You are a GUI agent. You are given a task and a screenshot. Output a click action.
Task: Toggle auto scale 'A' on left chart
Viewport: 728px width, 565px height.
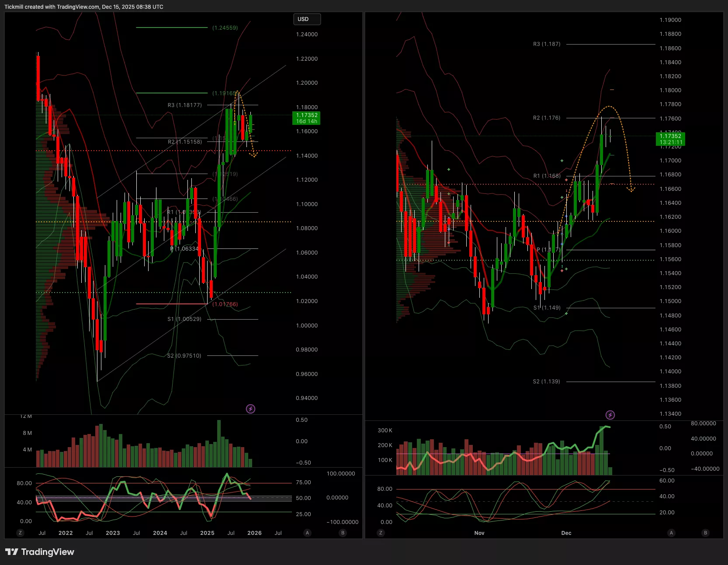pos(307,533)
